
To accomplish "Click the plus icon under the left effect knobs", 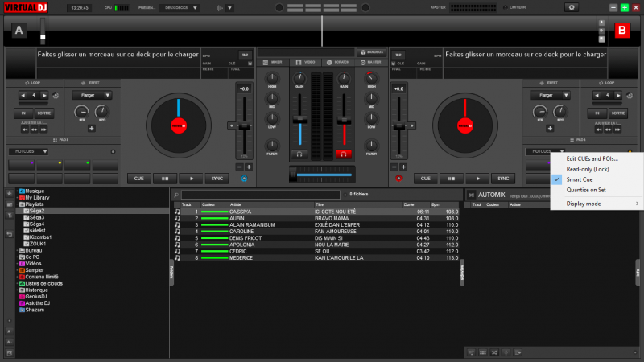I will coord(91,128).
